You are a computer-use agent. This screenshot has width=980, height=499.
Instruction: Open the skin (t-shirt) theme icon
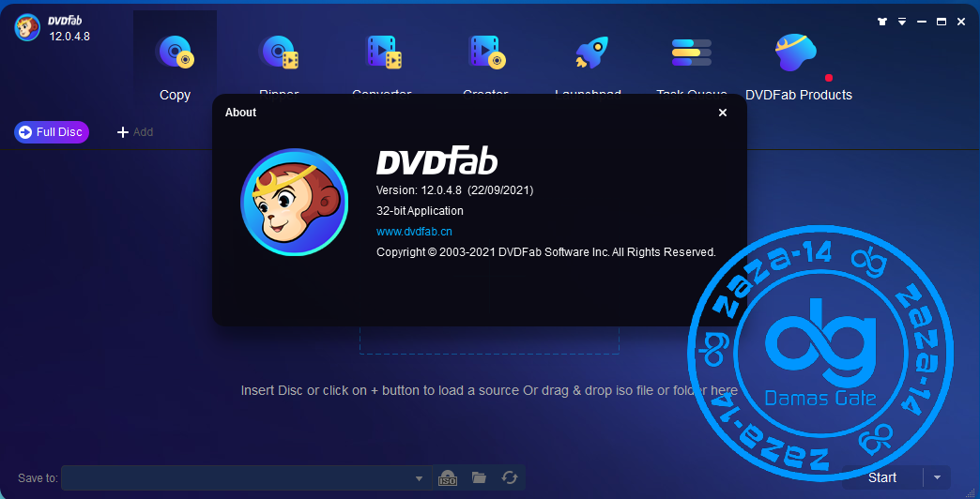(x=881, y=22)
